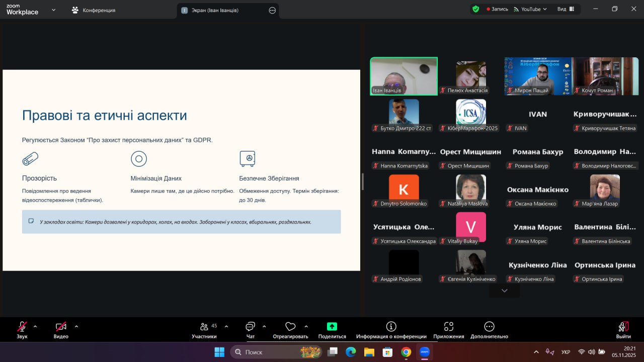
Task: Click the green Share screen icon
Action: 332,327
